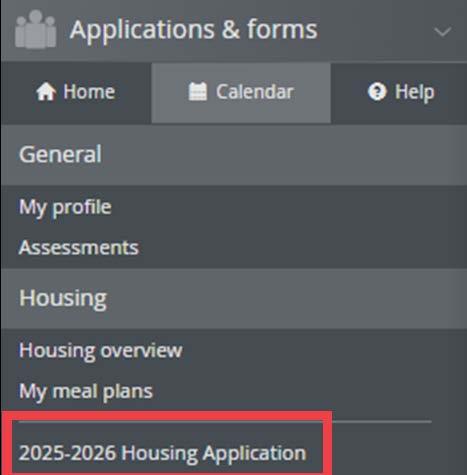Open the Help tab label
The width and height of the screenshot is (467, 475).
pyautogui.click(x=415, y=92)
